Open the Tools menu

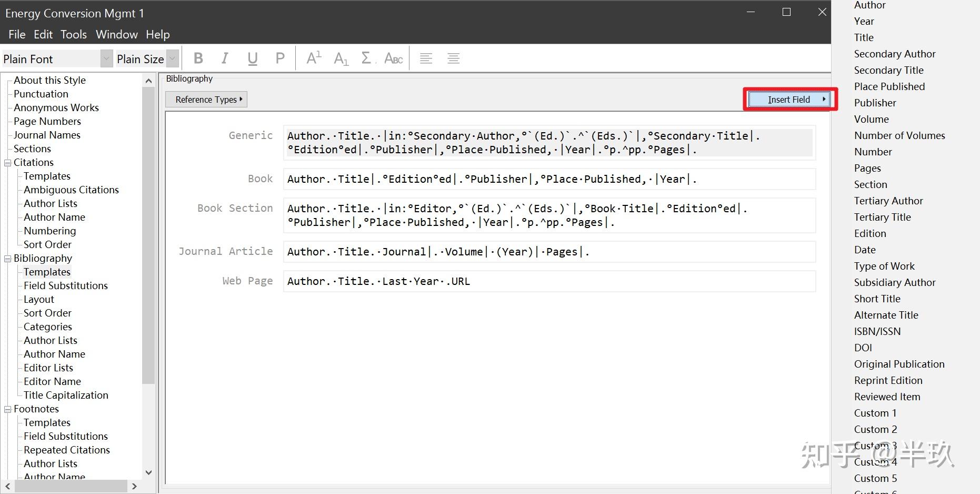coord(73,35)
